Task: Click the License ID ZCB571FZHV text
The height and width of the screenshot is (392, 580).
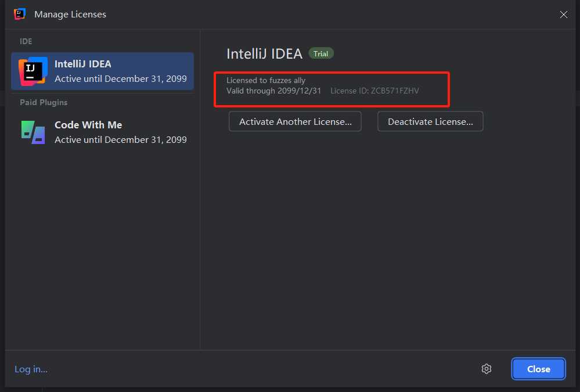Action: [374, 91]
